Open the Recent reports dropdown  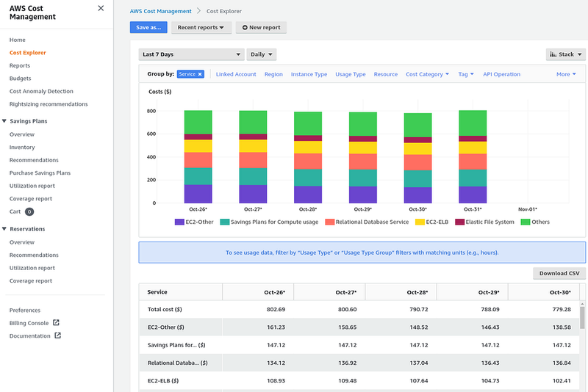[201, 27]
